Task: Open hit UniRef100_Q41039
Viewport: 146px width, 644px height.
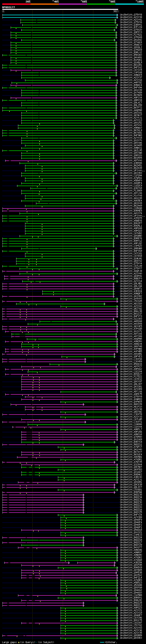Action: click(131, 90)
